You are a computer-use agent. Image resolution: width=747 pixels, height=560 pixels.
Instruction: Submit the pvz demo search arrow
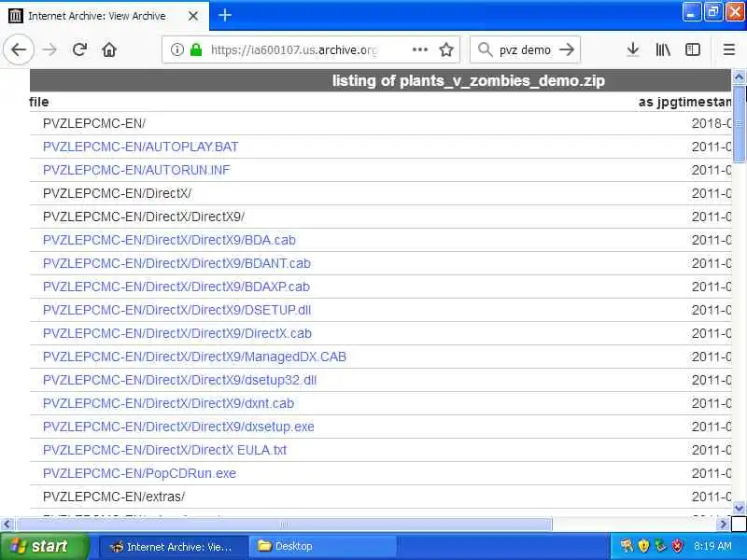tap(567, 49)
